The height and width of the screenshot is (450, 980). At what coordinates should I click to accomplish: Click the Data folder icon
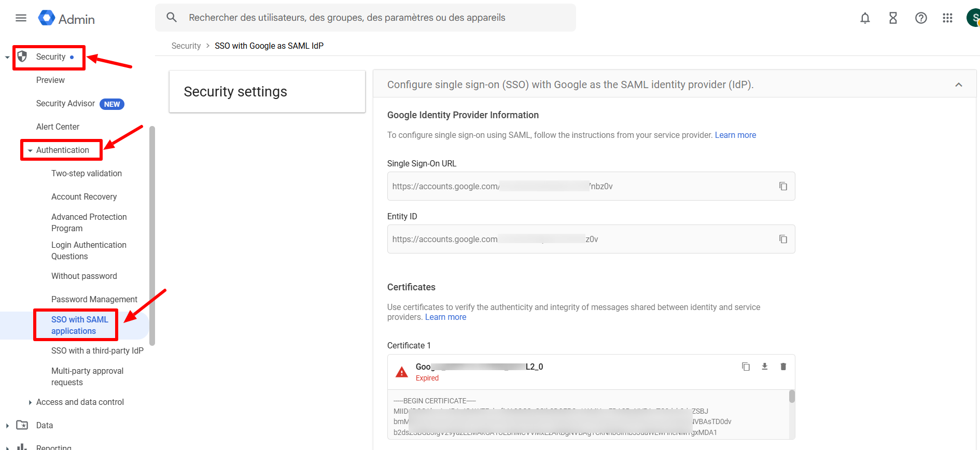pyautogui.click(x=22, y=425)
